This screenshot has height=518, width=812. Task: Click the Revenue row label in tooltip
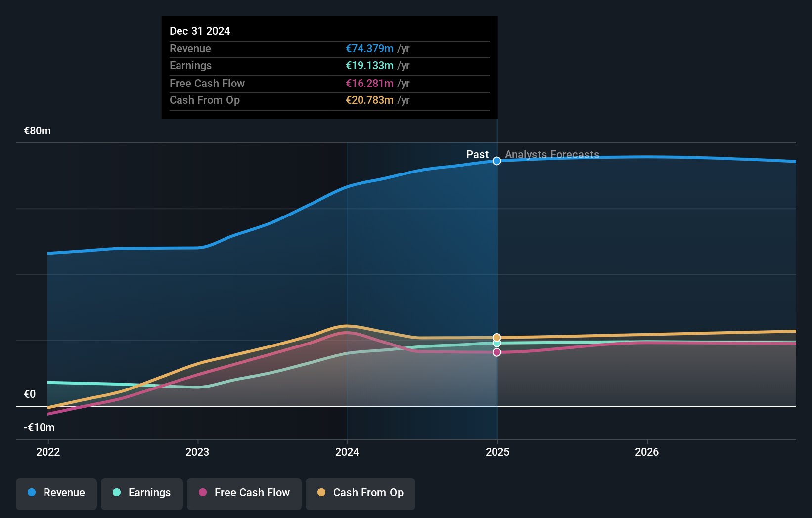click(190, 48)
